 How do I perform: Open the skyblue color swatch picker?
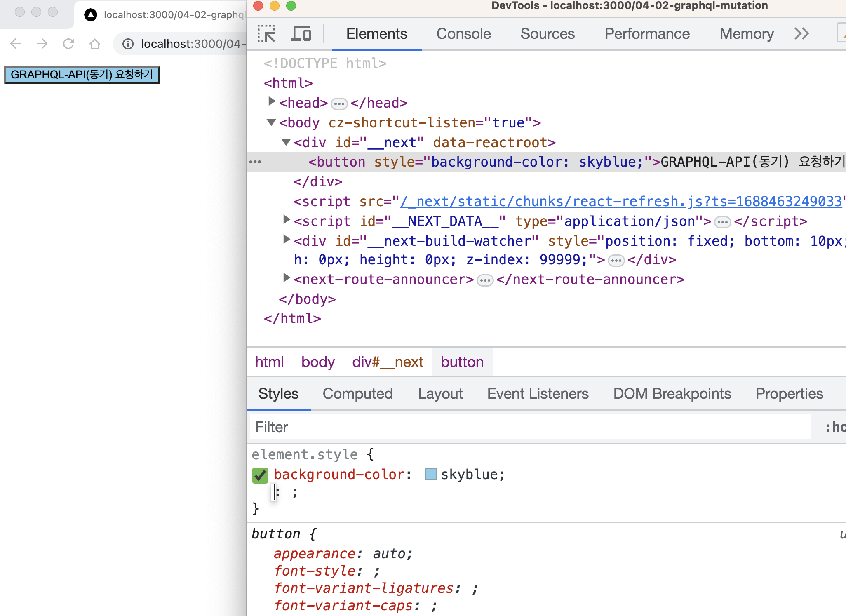point(430,475)
